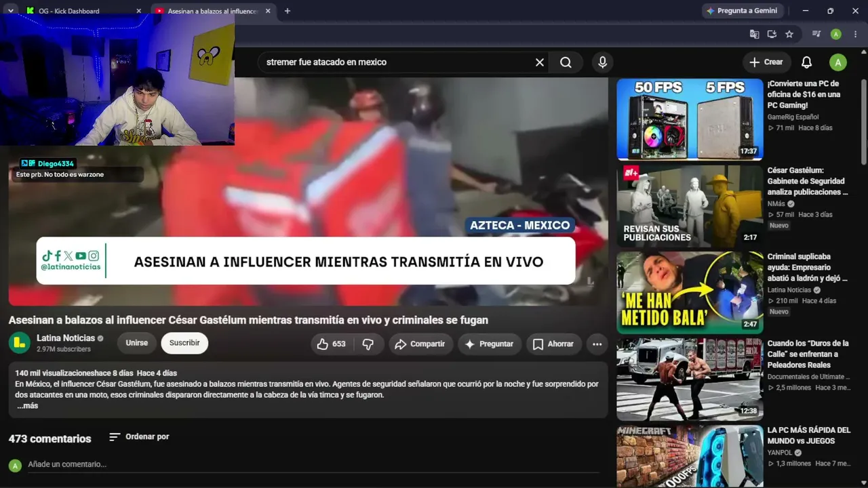
Task: Like the video with thumbs up
Action: 332,344
